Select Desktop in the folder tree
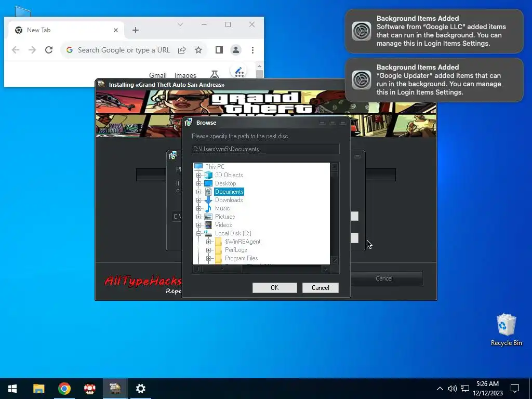This screenshot has width=532, height=399. click(x=225, y=183)
